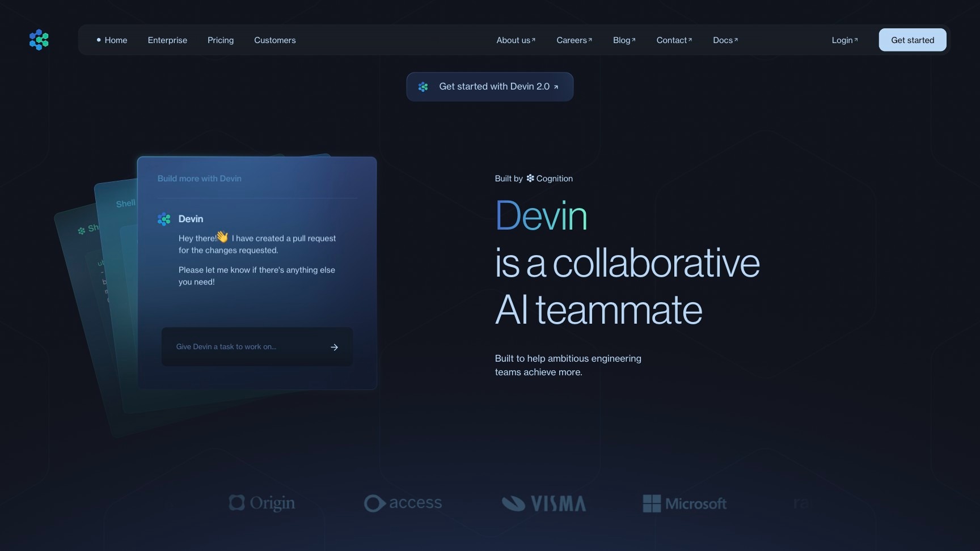Open the About us link
This screenshot has height=551, width=980.
point(515,40)
